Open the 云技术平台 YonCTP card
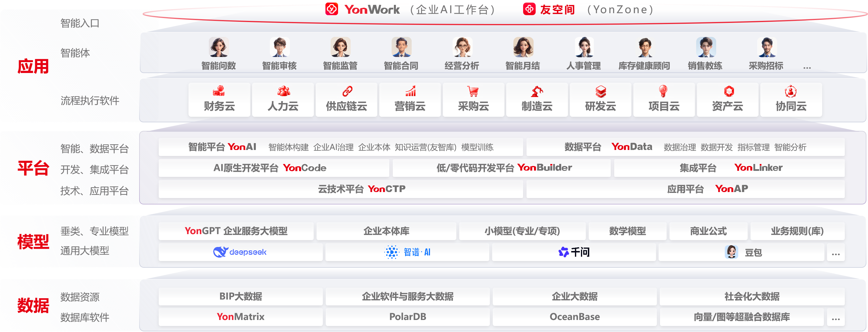The width and height of the screenshot is (868, 332). pos(341,189)
